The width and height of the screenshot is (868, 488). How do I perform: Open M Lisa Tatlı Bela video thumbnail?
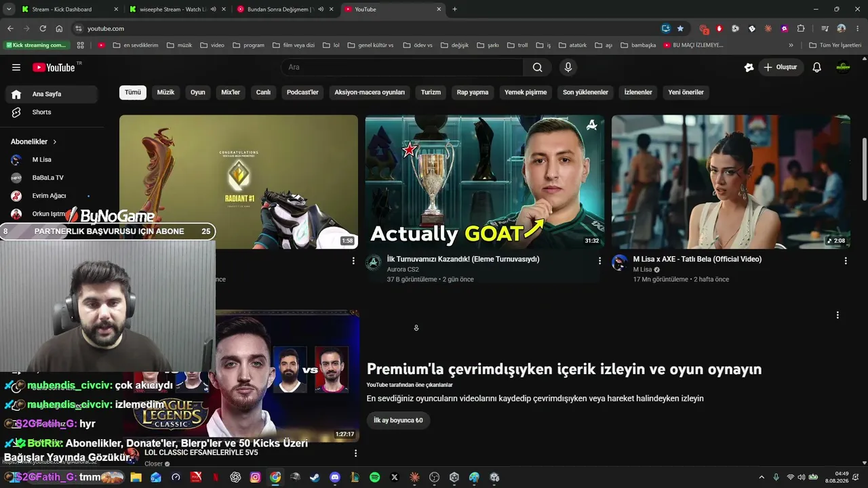[x=731, y=182]
